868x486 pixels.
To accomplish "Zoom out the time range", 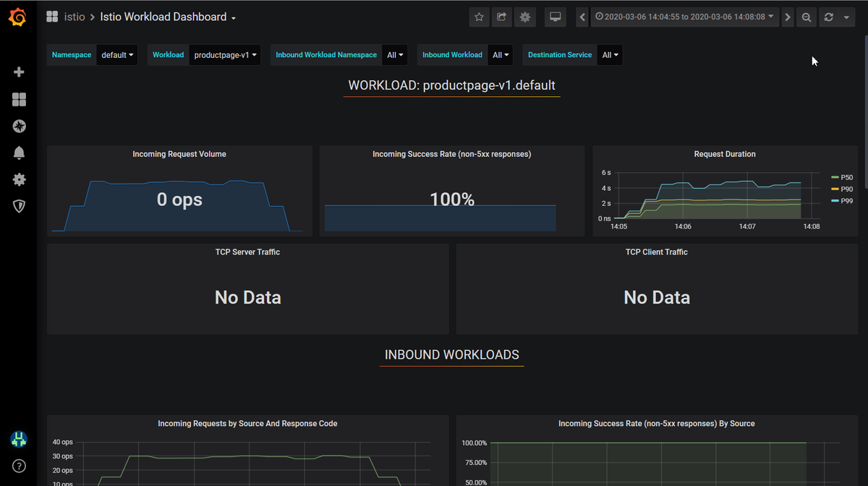I will (x=807, y=17).
